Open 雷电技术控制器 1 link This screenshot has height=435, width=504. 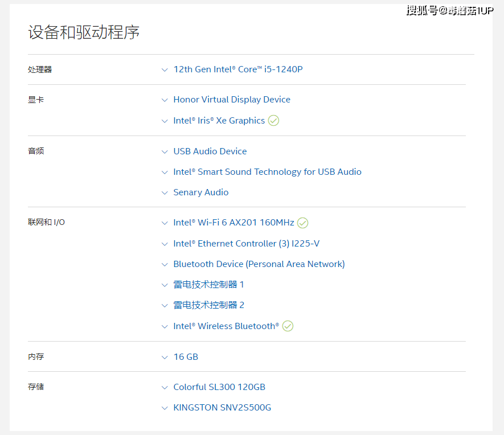tap(208, 285)
